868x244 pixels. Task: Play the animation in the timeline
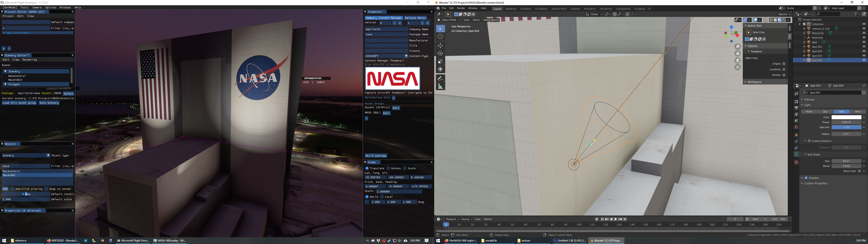[616, 219]
